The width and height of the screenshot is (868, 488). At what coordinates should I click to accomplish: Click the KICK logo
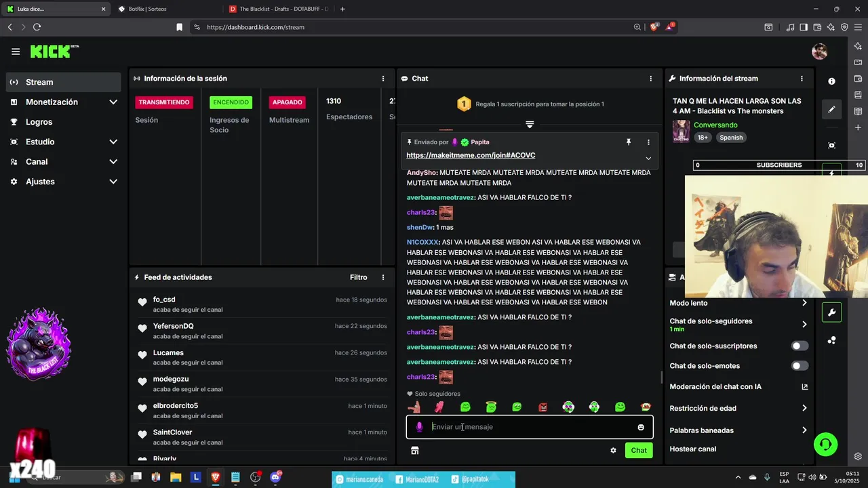coord(54,52)
